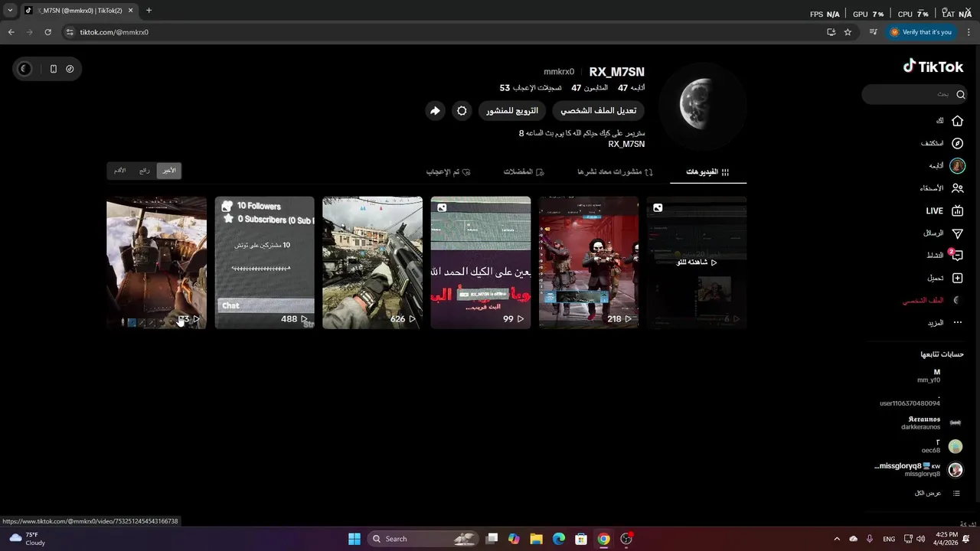Open the Explore compass icon

pyautogui.click(x=957, y=143)
